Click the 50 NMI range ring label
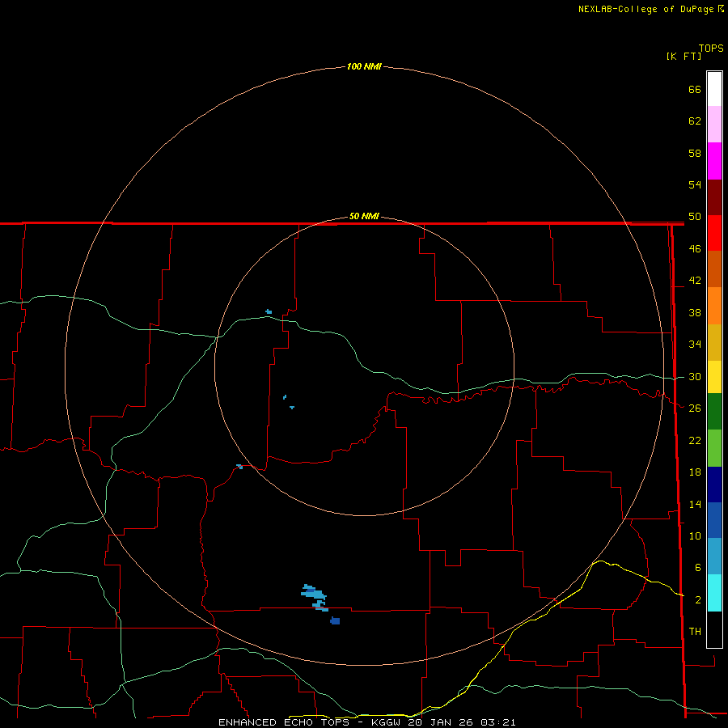Image resolution: width=728 pixels, height=728 pixels. [x=364, y=216]
